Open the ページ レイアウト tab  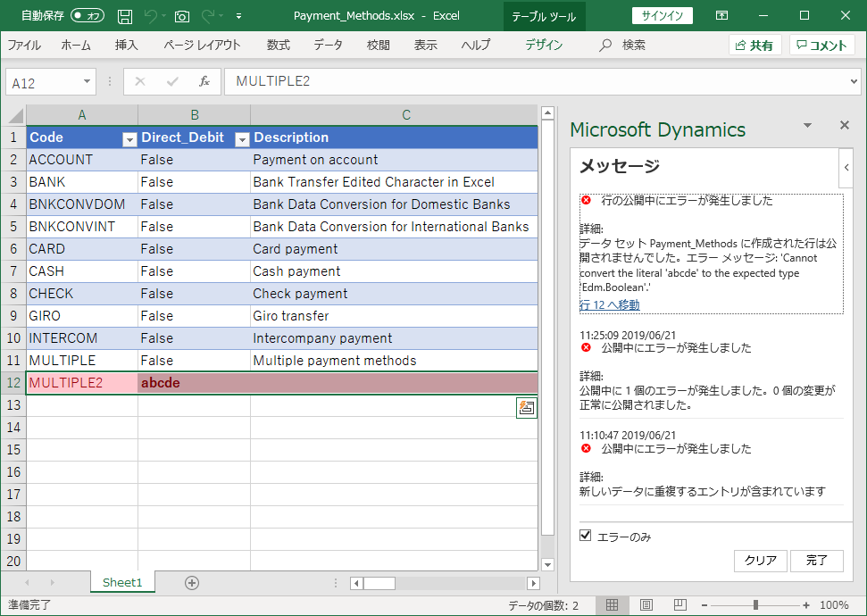tap(203, 45)
